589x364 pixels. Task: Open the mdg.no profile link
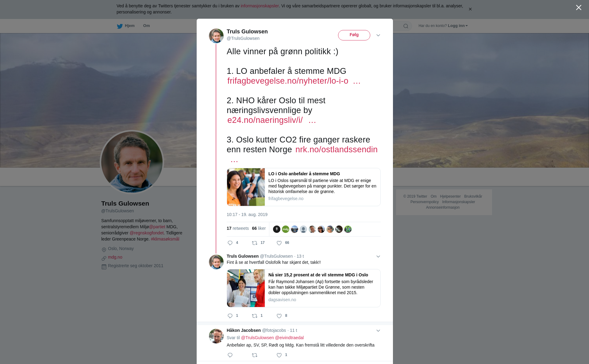click(115, 257)
